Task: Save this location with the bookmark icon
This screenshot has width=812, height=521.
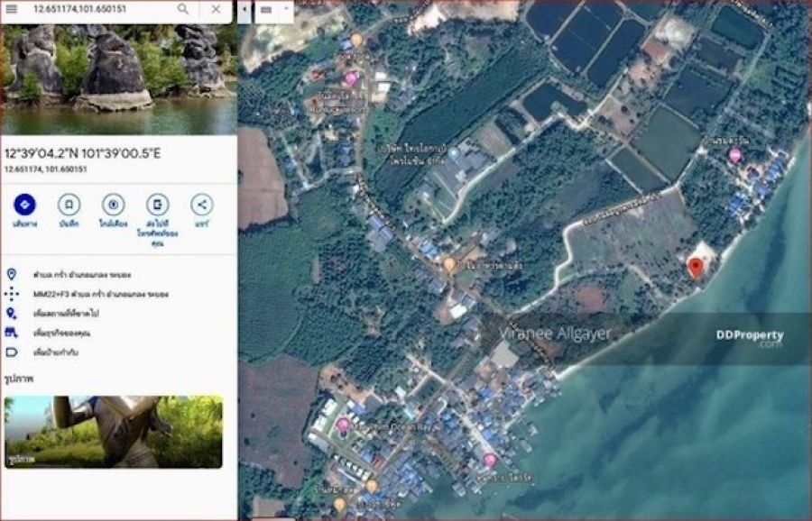Action: [x=69, y=204]
